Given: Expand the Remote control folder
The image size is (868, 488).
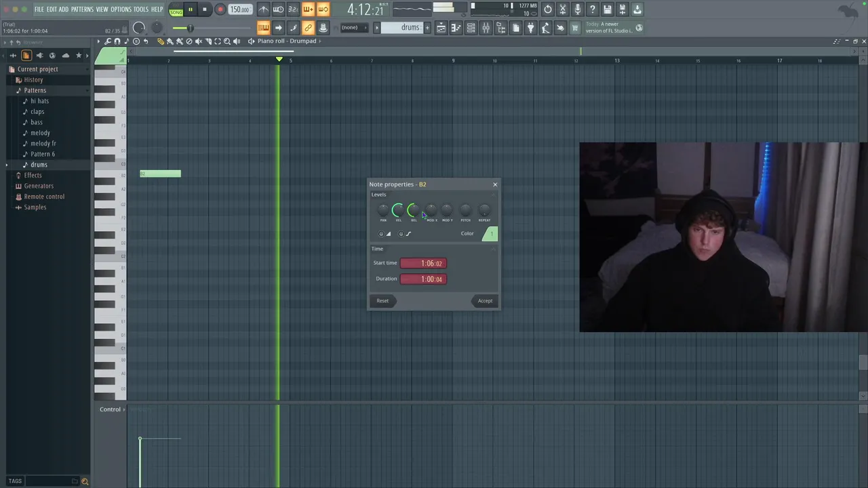Looking at the screenshot, I should (44, 197).
